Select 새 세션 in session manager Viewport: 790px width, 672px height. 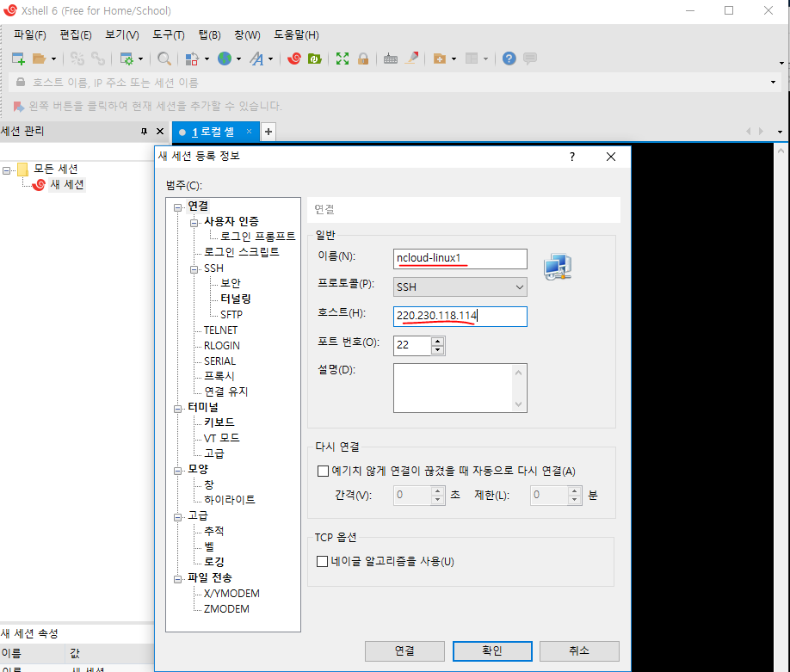[x=67, y=185]
